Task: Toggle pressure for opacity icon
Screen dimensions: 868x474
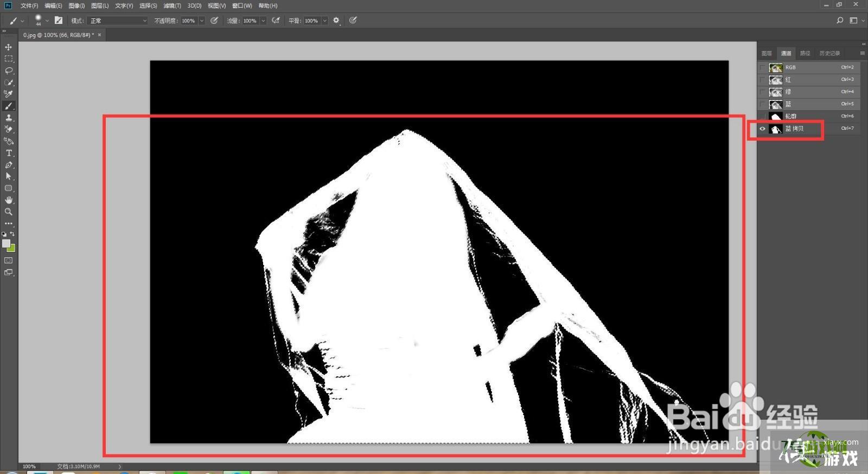Action: [214, 21]
